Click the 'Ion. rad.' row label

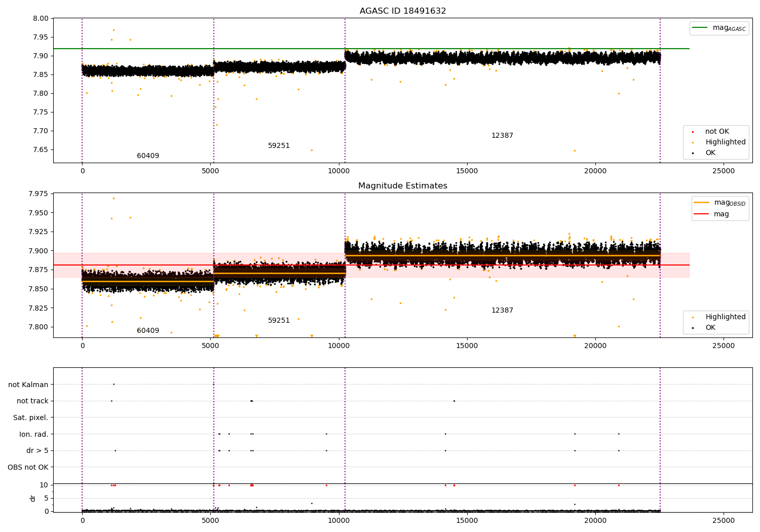[x=34, y=434]
